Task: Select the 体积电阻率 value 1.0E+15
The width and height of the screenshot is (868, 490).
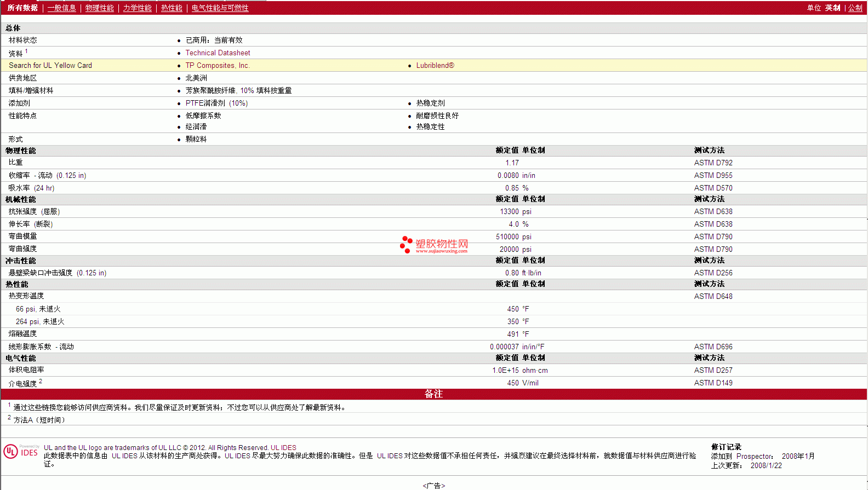Action: 505,371
